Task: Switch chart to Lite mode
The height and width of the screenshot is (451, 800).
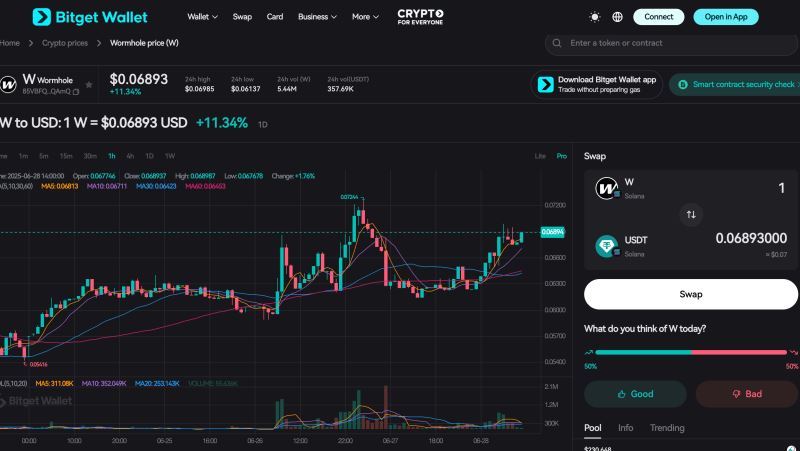Action: click(540, 156)
